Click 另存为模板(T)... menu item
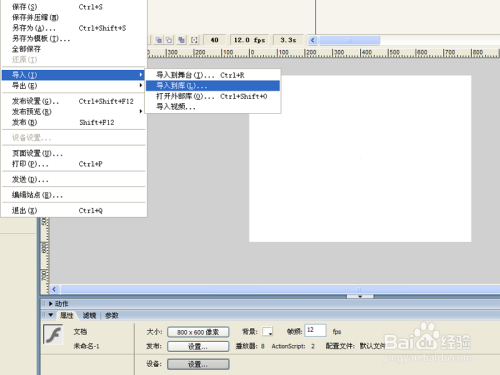This screenshot has height=375, width=500. point(74,39)
